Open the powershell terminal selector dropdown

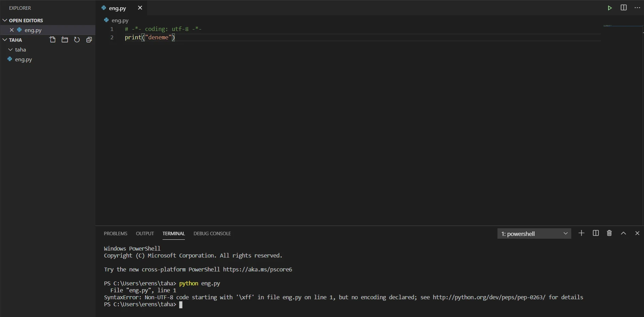tap(534, 233)
